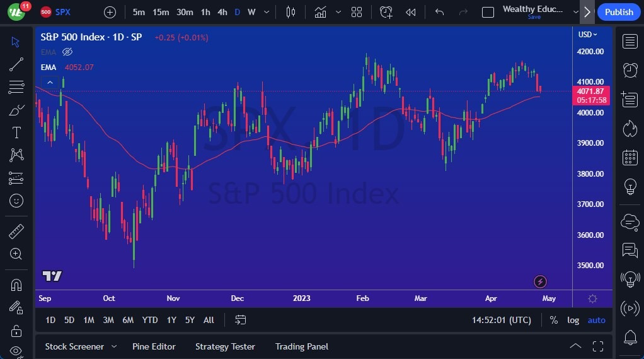Switch to 15m timeframe

pyautogui.click(x=161, y=13)
